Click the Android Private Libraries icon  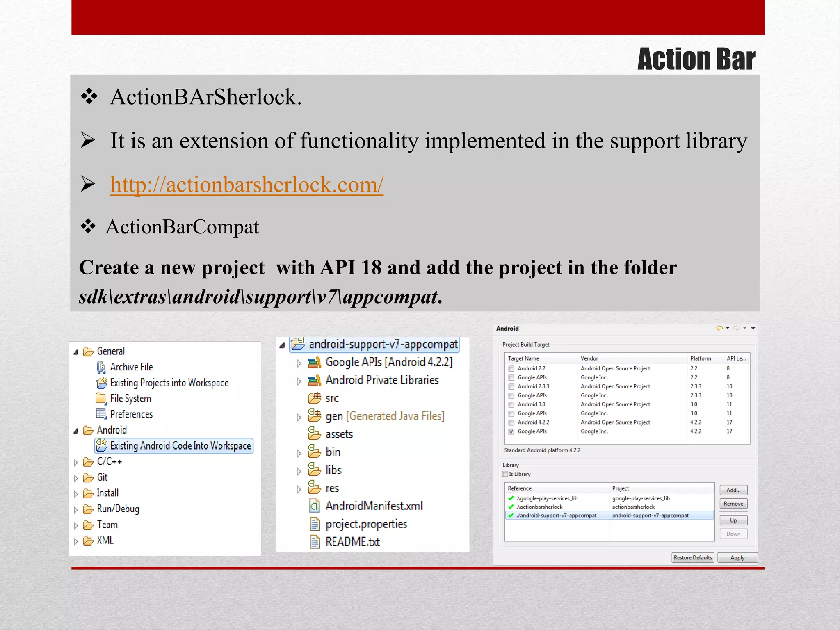click(x=315, y=381)
